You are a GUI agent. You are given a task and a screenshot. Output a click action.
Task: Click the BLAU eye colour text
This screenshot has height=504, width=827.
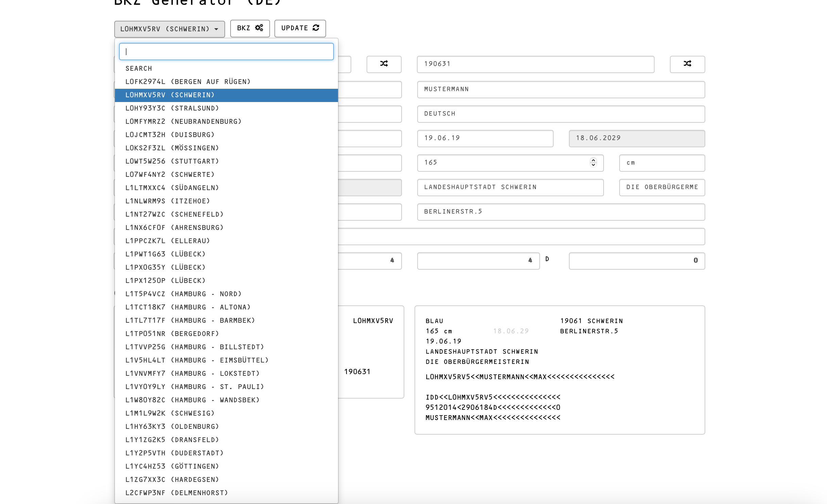click(x=434, y=321)
